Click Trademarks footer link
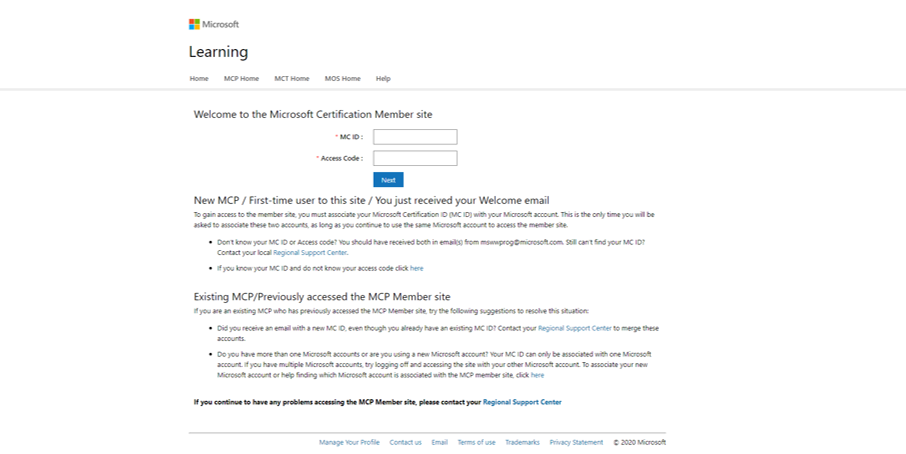The height and width of the screenshot is (454, 906). (522, 442)
